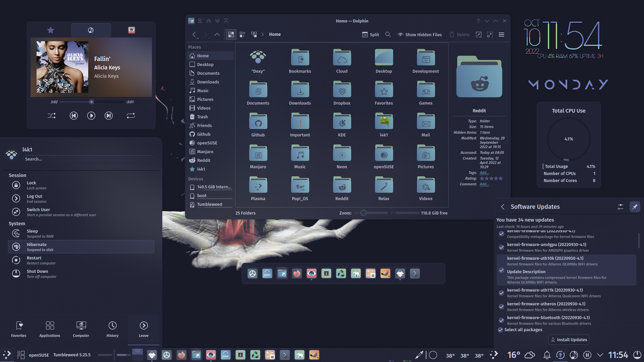Click Add... link next to Tags
This screenshot has height=362, width=644.
484,173
